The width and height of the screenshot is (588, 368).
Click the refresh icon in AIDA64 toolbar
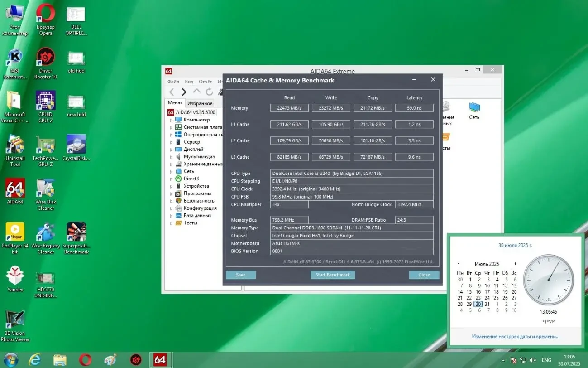click(209, 92)
